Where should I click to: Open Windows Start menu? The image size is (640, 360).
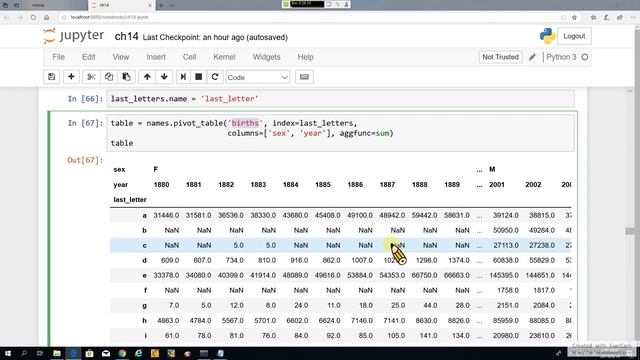pyautogui.click(x=8, y=353)
